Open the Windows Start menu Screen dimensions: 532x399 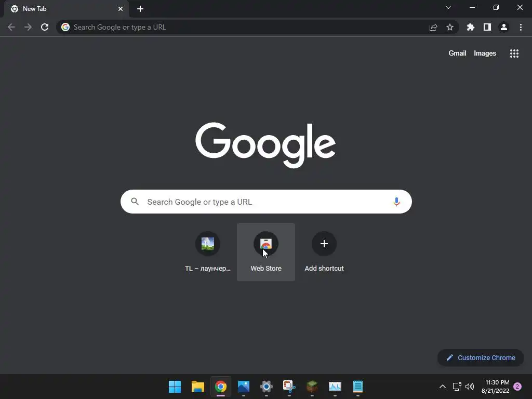pos(175,387)
